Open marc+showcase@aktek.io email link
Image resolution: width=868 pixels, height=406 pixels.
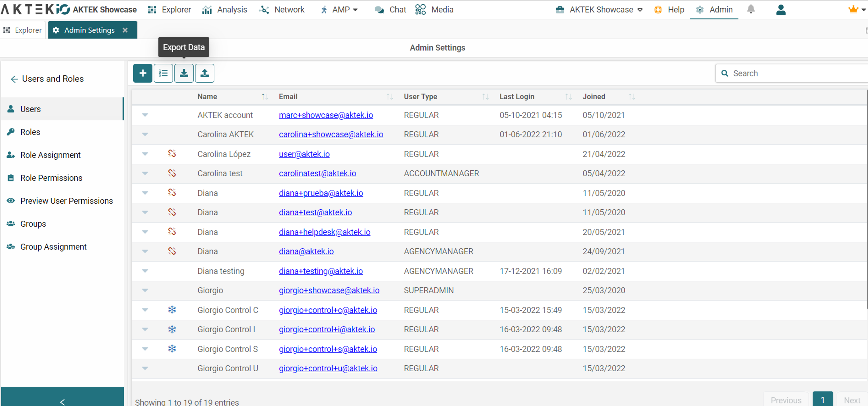tap(326, 115)
